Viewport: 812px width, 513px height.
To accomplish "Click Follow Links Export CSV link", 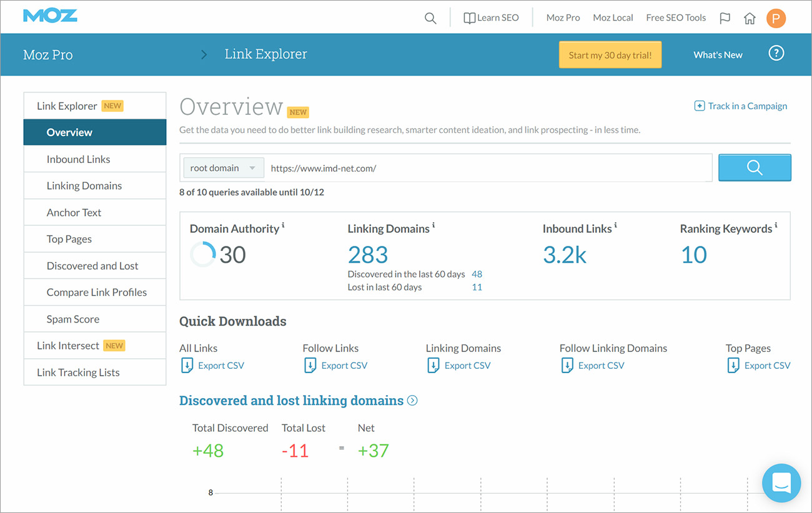I will click(344, 366).
